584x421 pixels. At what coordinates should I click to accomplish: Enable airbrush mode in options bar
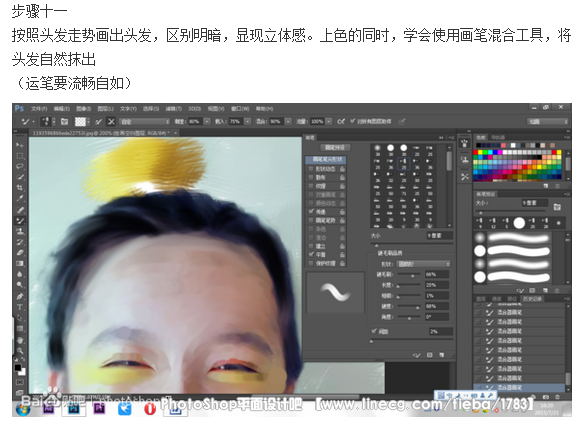(340, 121)
